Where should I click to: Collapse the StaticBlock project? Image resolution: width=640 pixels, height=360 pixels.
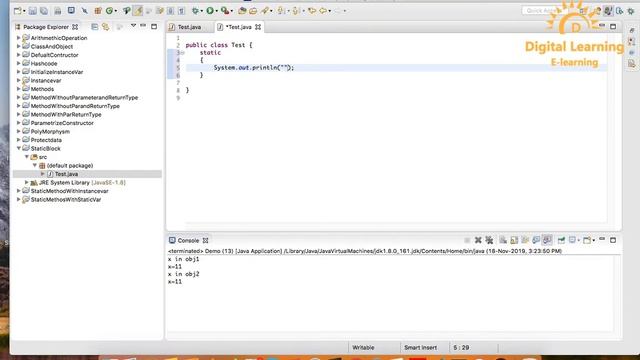(x=18, y=149)
